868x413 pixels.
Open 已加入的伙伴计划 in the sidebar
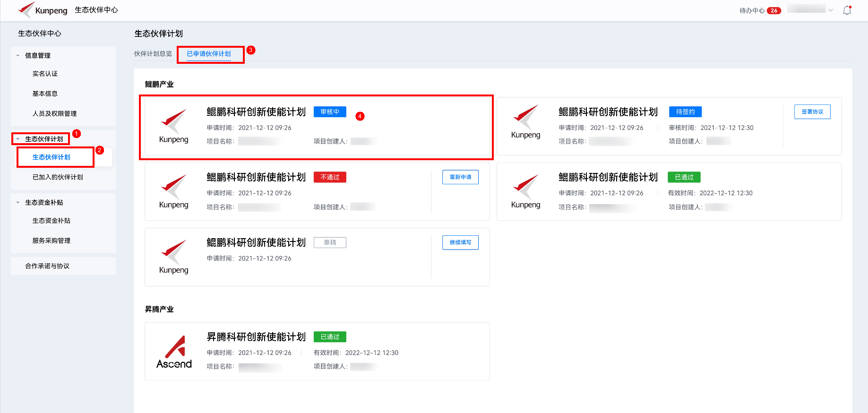58,177
